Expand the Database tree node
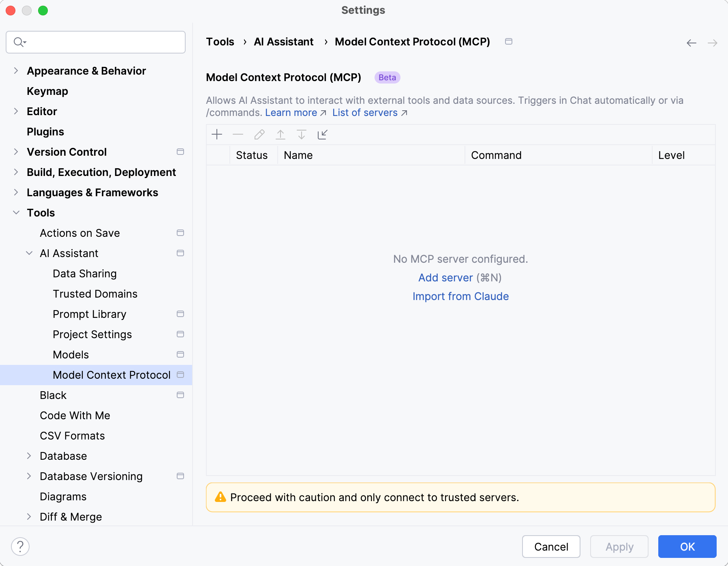This screenshot has height=566, width=728. [x=29, y=456]
